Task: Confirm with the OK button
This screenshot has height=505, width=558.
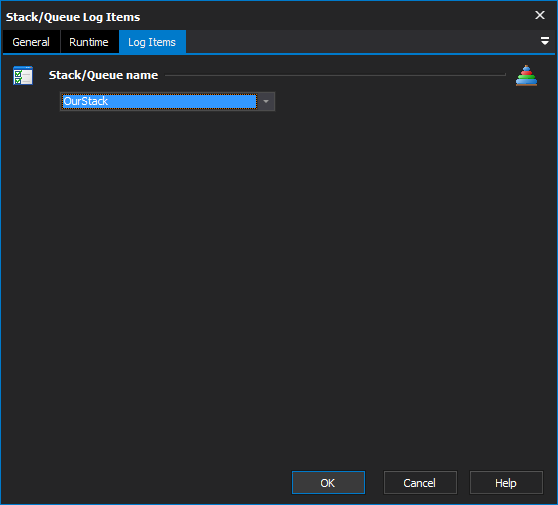Action: tap(328, 483)
